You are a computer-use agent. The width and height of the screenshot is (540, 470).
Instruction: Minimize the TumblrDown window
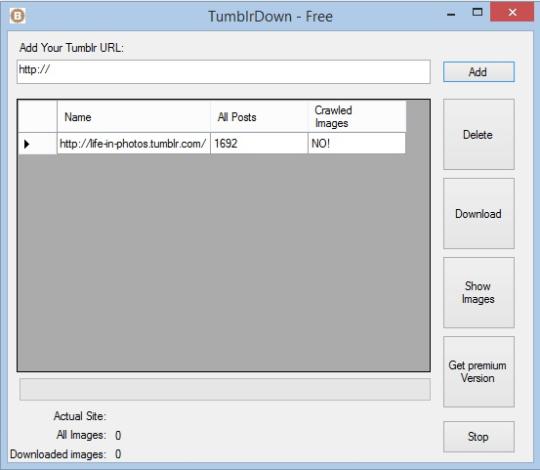click(451, 14)
